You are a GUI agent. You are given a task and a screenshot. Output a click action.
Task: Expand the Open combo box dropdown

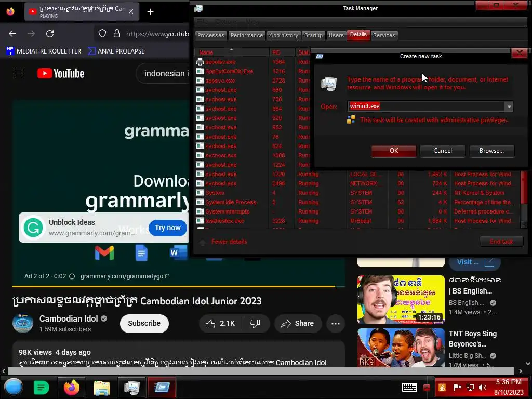click(509, 107)
